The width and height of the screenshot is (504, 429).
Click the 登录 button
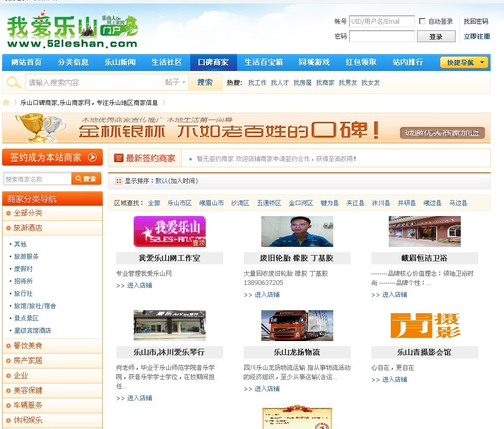coord(436,37)
